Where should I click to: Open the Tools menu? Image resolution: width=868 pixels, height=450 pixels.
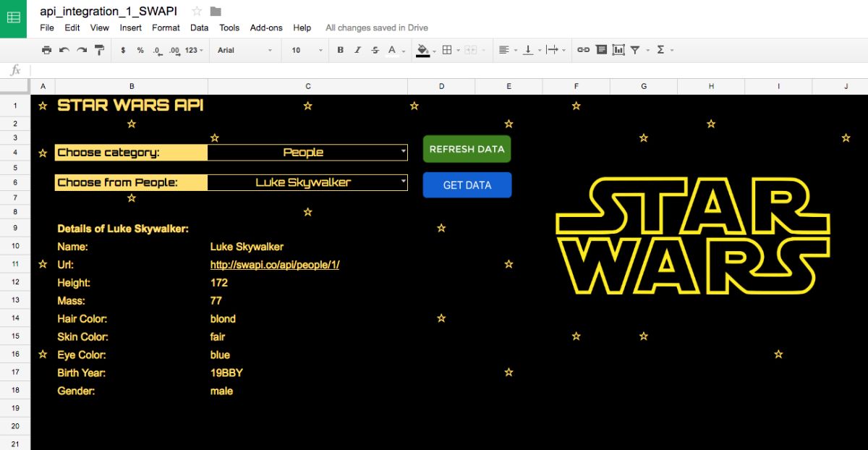tap(229, 27)
